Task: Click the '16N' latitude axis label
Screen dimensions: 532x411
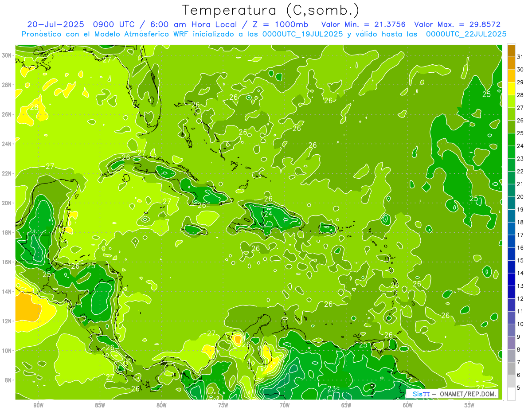Action: (x=8, y=262)
